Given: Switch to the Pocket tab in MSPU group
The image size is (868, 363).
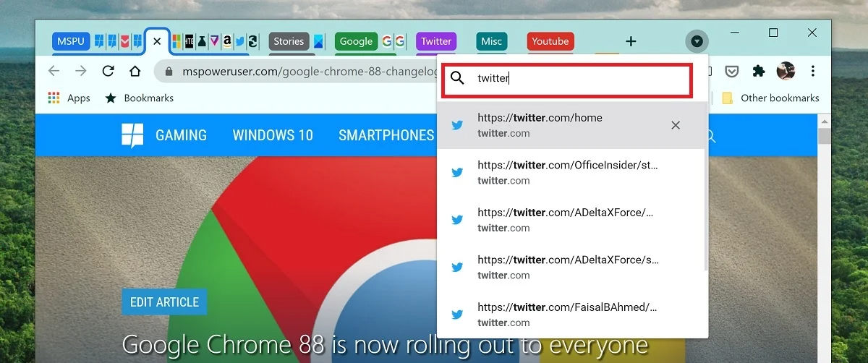Looking at the screenshot, I should click(x=124, y=41).
